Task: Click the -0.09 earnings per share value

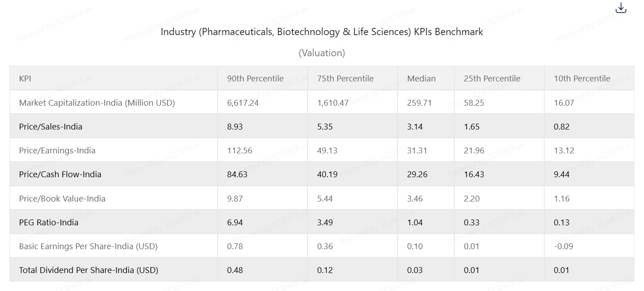Action: (564, 246)
